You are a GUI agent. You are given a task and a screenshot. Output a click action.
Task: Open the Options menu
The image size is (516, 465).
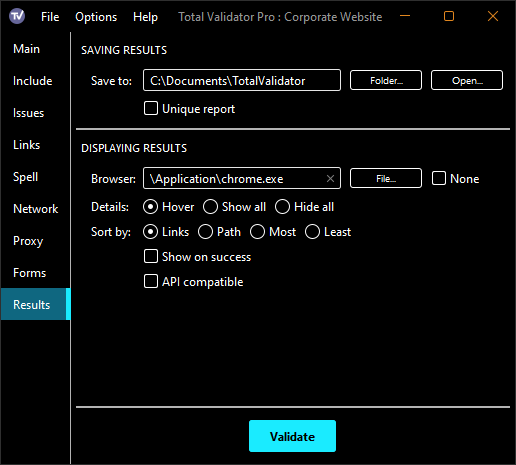pos(96,17)
